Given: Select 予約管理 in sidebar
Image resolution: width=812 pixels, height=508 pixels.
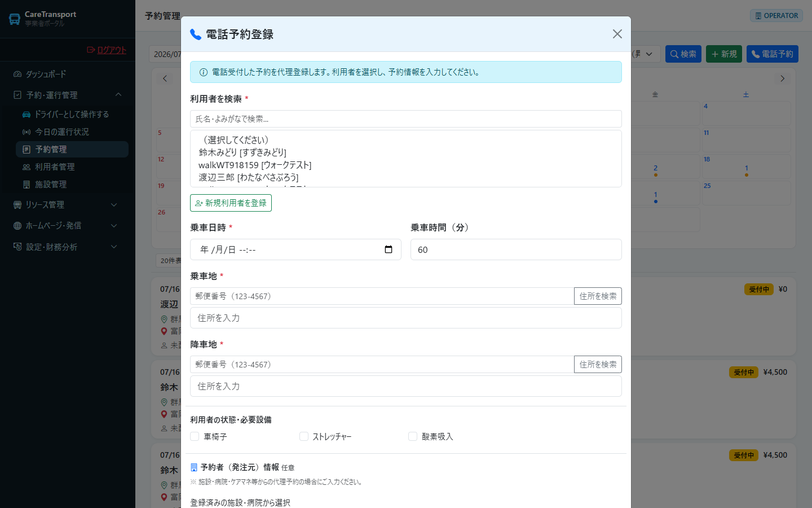Looking at the screenshot, I should pos(72,149).
